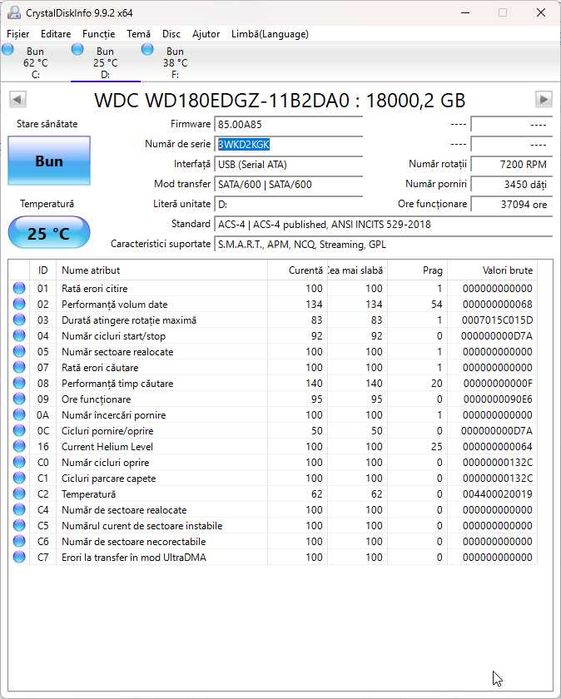Click status orb for 09 Ore funcționare
This screenshot has height=699, width=561.
click(19, 399)
